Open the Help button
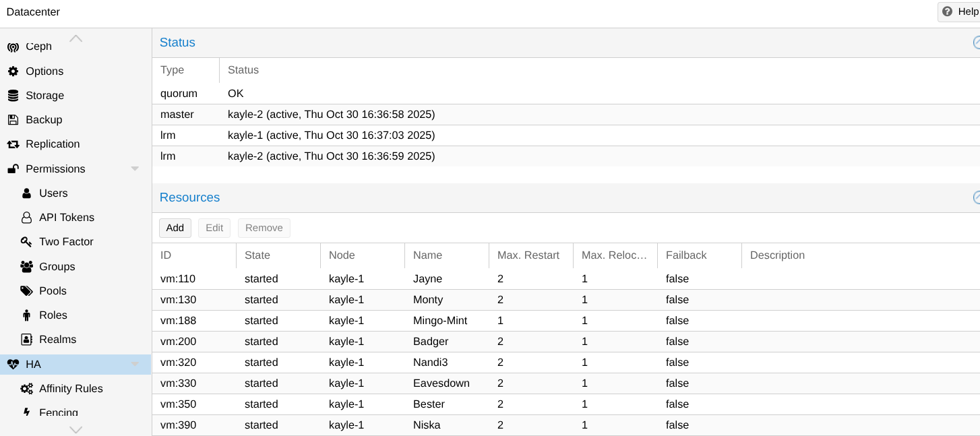Image resolution: width=980 pixels, height=436 pixels. coord(960,11)
